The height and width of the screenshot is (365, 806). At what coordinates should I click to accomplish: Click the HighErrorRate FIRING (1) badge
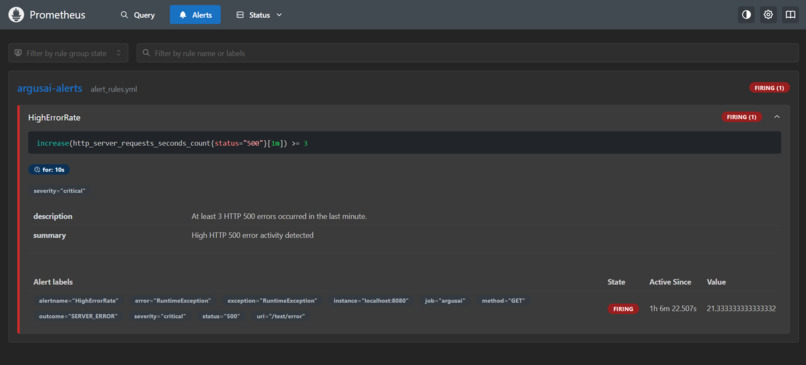click(742, 117)
